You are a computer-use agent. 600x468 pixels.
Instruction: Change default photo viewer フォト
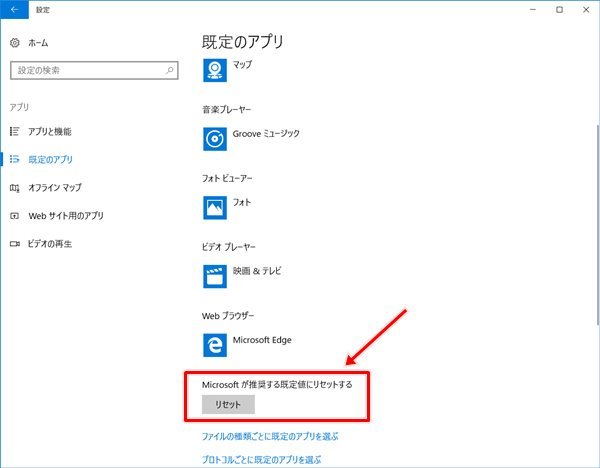[x=227, y=208]
